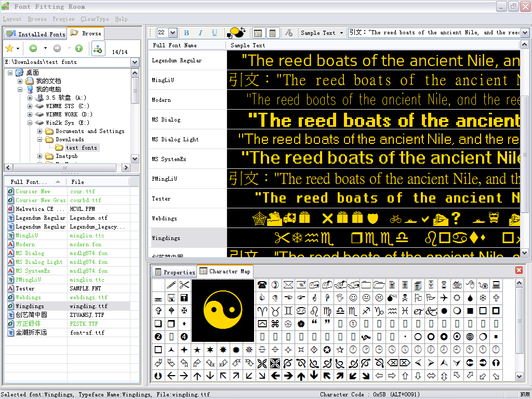Open the Layout menu
The height and width of the screenshot is (399, 532).
[12, 19]
